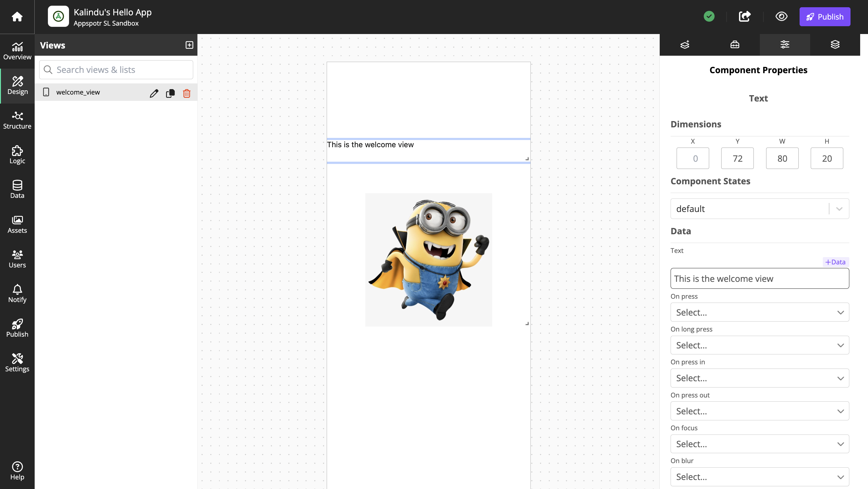Click the Text input with welcome text
Image resolution: width=868 pixels, height=489 pixels.
coord(759,279)
